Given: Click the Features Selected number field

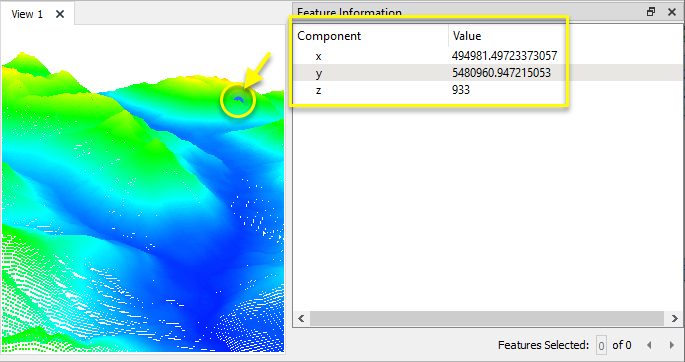Looking at the screenshot, I should (601, 345).
